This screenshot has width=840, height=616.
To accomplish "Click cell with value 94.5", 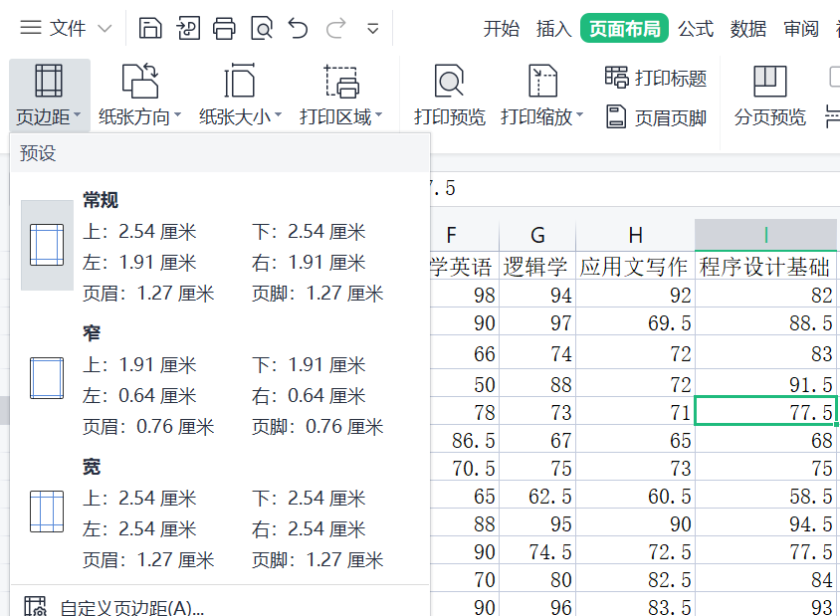I will (x=766, y=523).
